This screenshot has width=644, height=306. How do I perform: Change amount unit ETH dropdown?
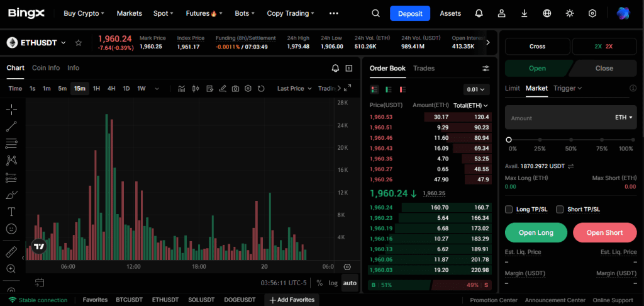pos(624,118)
